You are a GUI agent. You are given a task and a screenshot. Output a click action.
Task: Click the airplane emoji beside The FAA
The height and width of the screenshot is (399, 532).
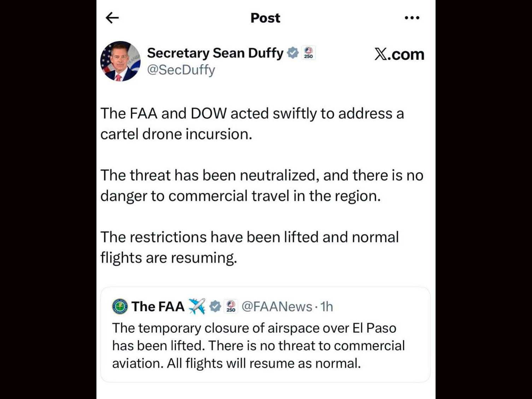[x=197, y=306]
